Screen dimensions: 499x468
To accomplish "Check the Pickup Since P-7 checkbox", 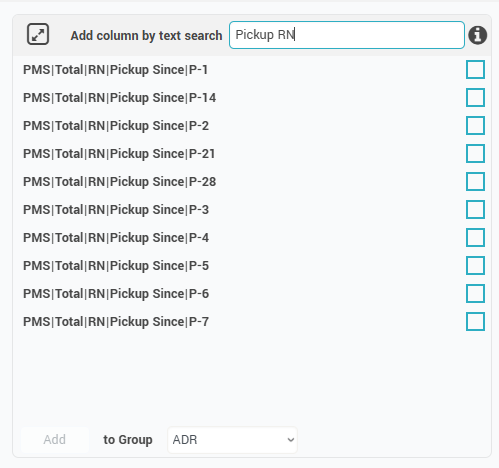I will pyautogui.click(x=475, y=322).
